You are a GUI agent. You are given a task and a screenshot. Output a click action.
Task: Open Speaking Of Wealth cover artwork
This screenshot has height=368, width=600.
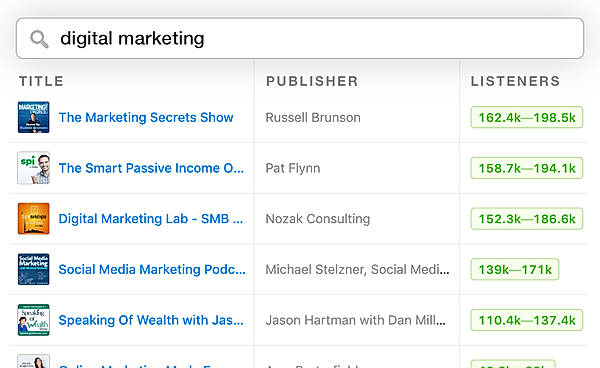click(34, 320)
